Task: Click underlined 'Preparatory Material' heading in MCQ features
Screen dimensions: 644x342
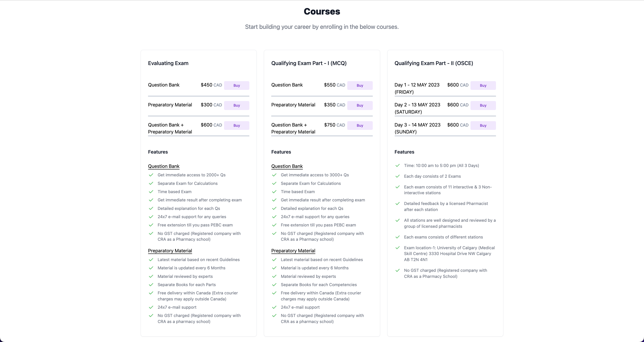Action: tap(293, 251)
